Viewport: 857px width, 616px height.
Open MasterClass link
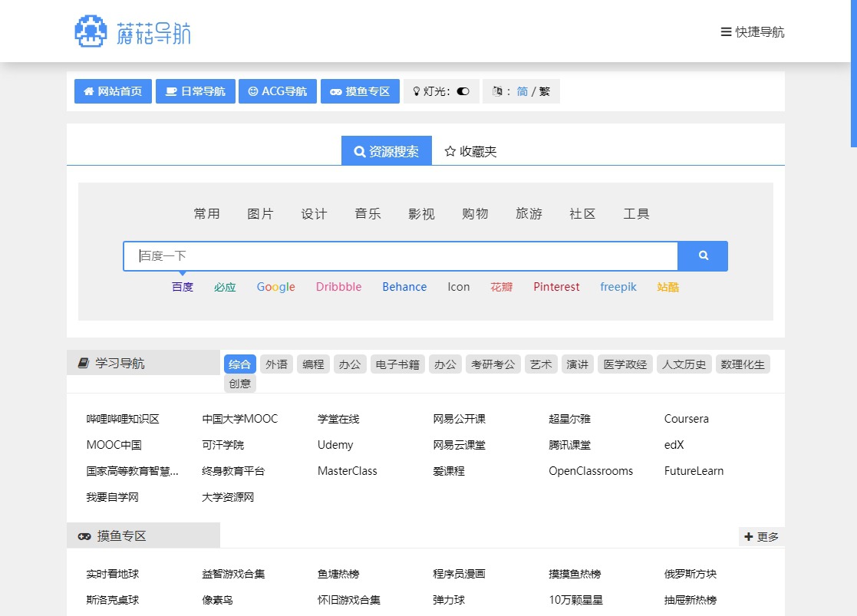[348, 470]
